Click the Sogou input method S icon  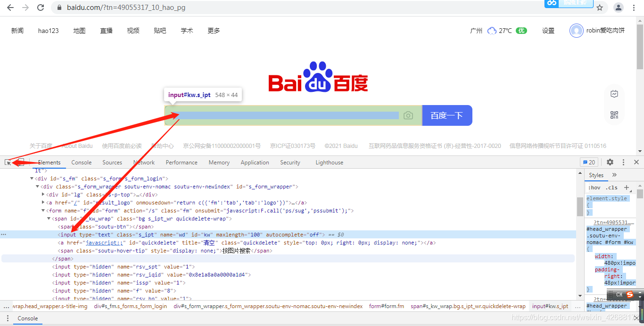click(x=630, y=294)
